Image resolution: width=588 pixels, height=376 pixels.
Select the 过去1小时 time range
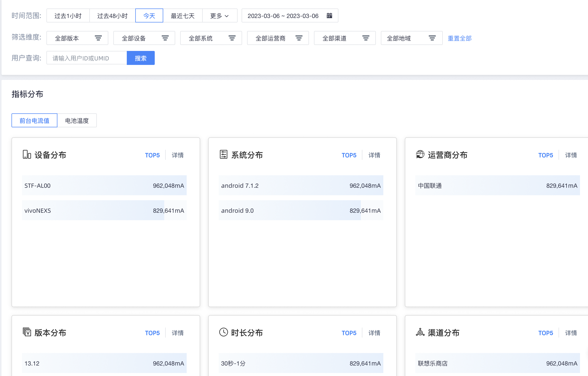pyautogui.click(x=68, y=16)
